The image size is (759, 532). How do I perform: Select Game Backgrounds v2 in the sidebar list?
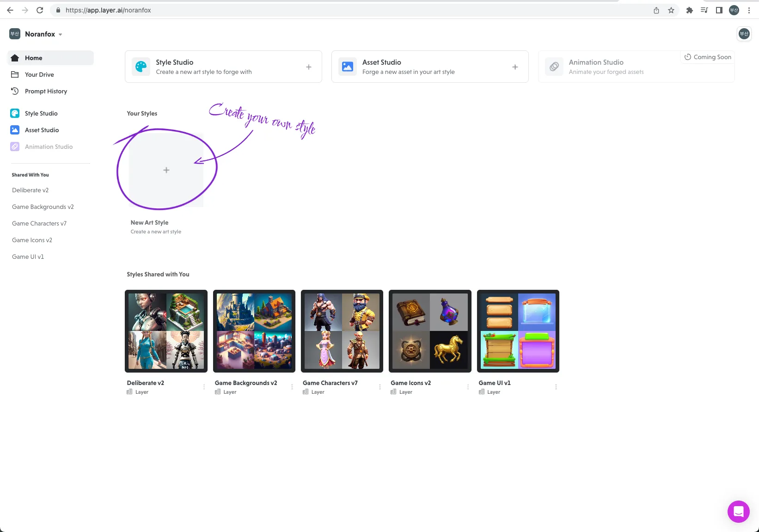43,207
